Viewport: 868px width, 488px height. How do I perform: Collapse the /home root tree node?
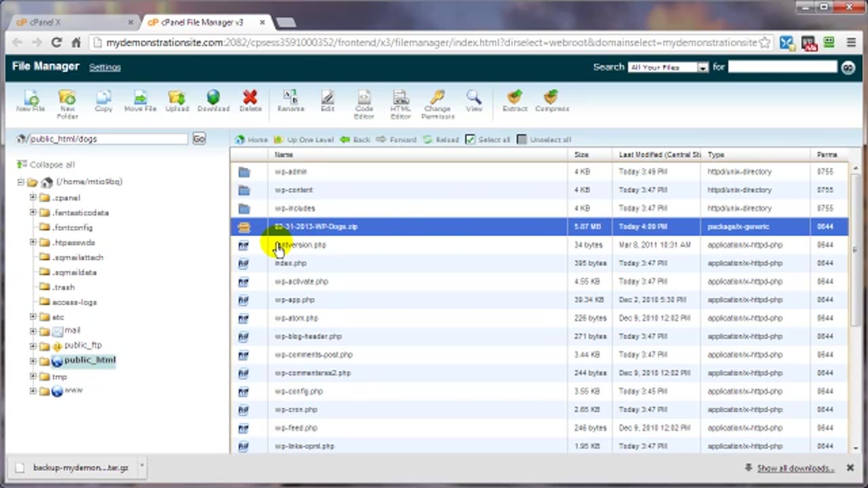point(21,182)
